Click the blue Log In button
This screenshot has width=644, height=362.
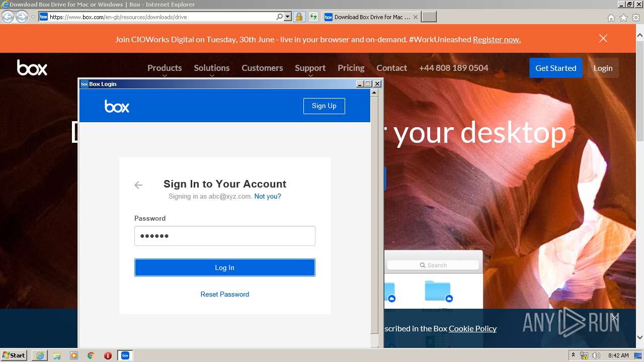coord(225,267)
